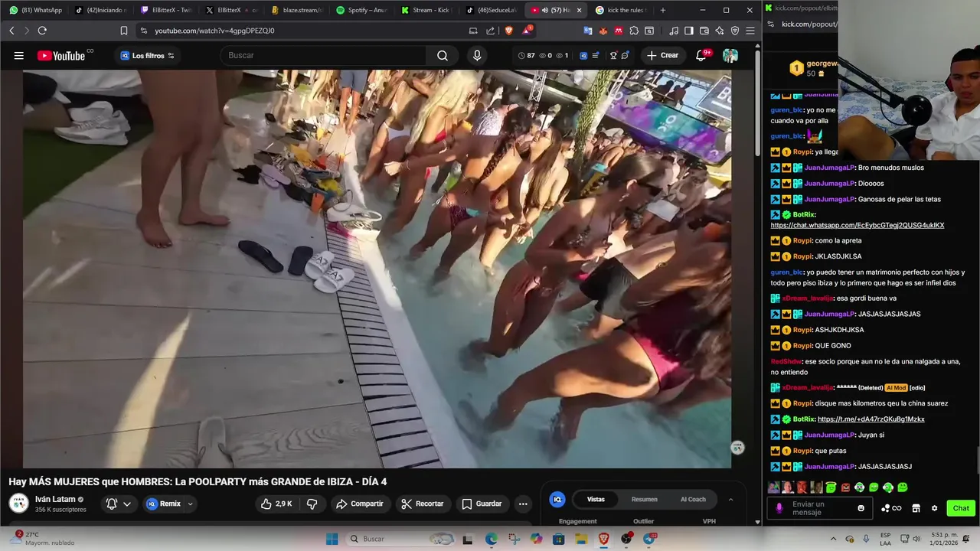Expand Remix dropdown arrow
This screenshot has height=551, width=980.
(190, 504)
